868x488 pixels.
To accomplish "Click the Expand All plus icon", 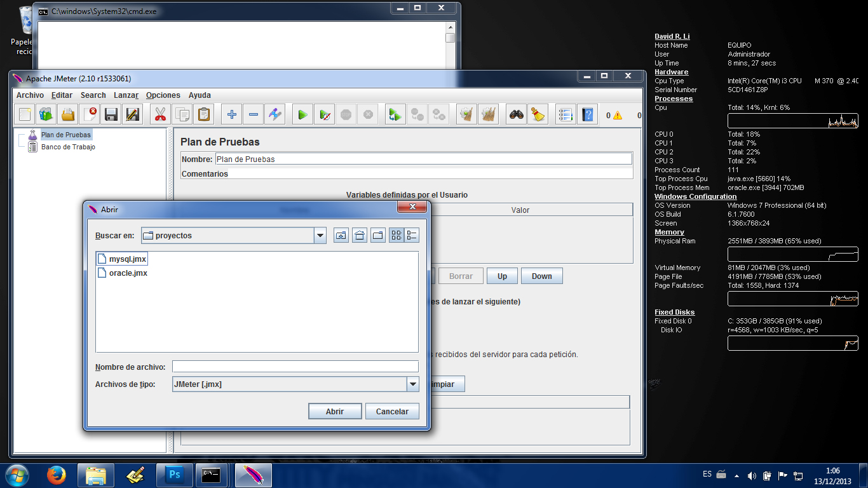I will (x=231, y=115).
